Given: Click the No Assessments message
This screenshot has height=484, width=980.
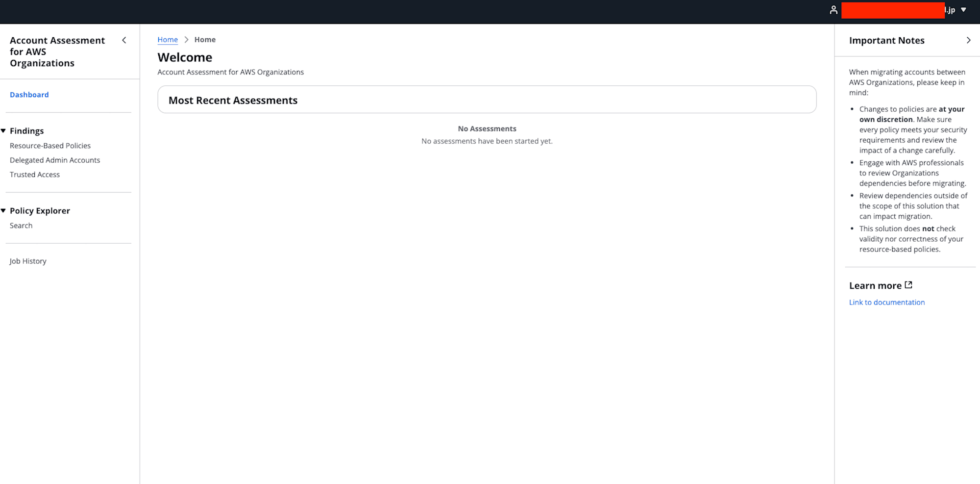Looking at the screenshot, I should 487,128.
